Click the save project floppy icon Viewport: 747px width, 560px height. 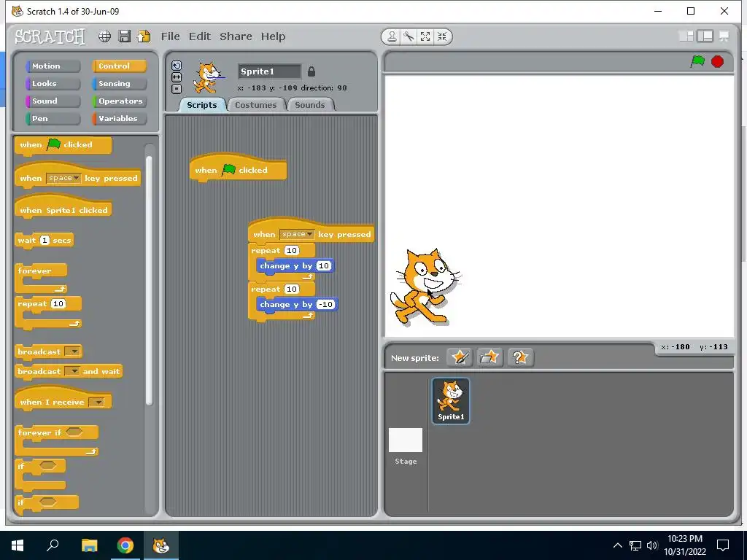(x=124, y=36)
